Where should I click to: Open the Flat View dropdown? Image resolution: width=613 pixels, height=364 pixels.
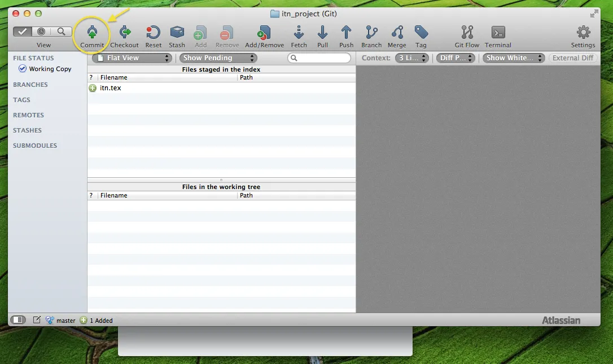click(132, 58)
